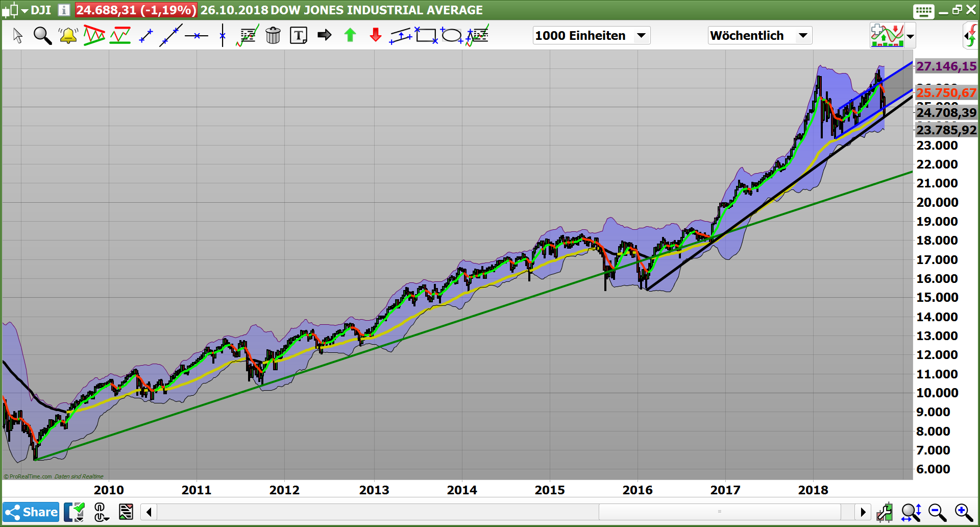
Task: Click the red-green arrows panel toggle
Action: pos(970,36)
